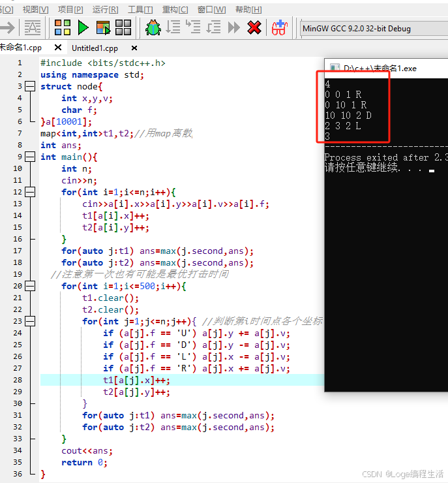Viewport: 448px width, 483px height.
Task: Open the 帮助[H] menu
Action: click(x=248, y=10)
